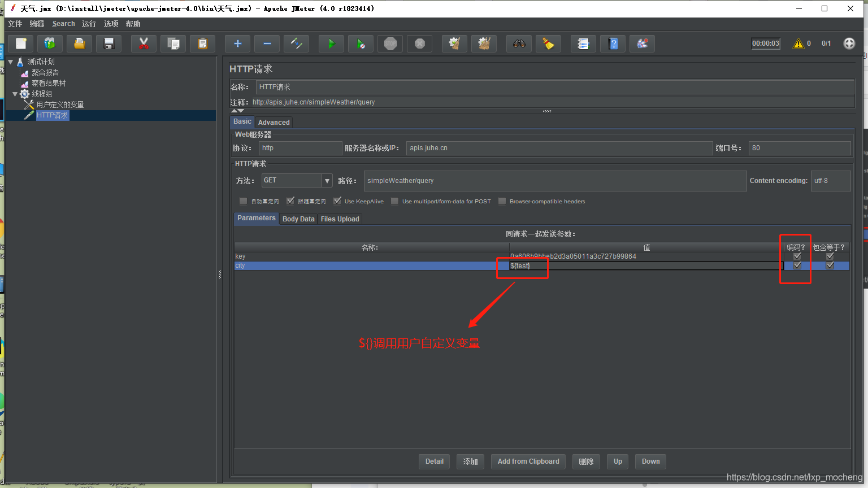
Task: Open the 帮助 menu
Action: point(133,24)
